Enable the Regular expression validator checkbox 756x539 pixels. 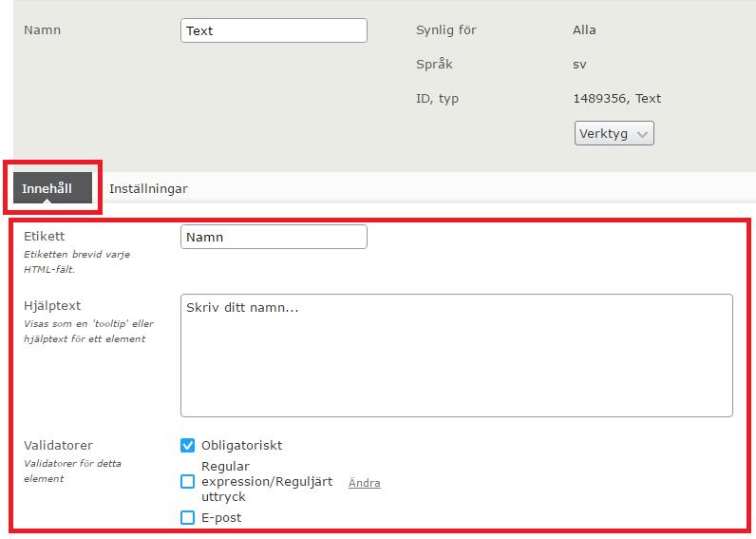pyautogui.click(x=187, y=482)
